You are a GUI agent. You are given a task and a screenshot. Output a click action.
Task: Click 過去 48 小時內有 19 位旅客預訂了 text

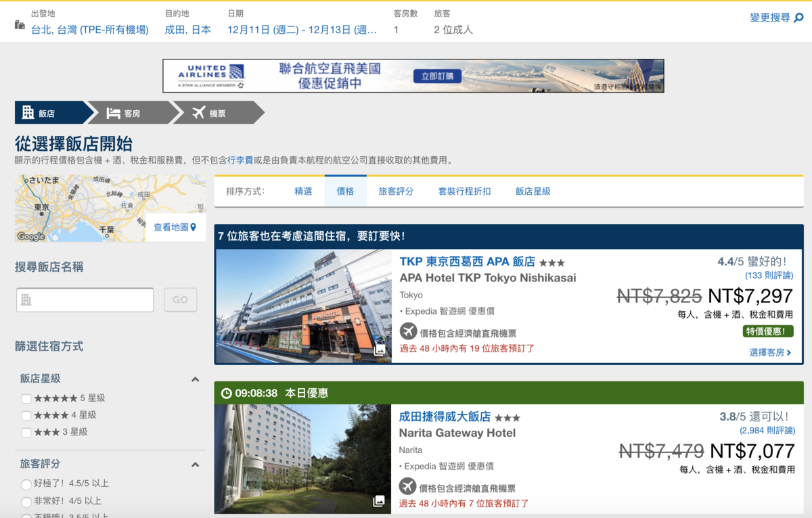[467, 348]
